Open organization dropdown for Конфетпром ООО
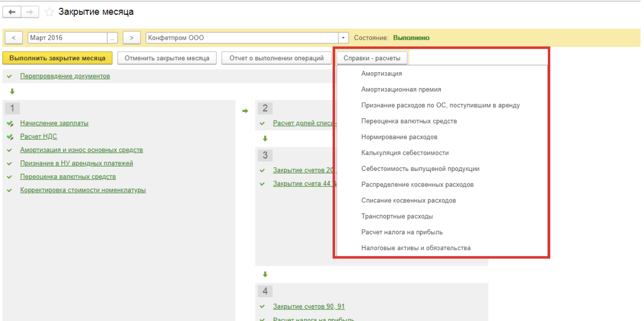The image size is (644, 321). click(x=343, y=38)
